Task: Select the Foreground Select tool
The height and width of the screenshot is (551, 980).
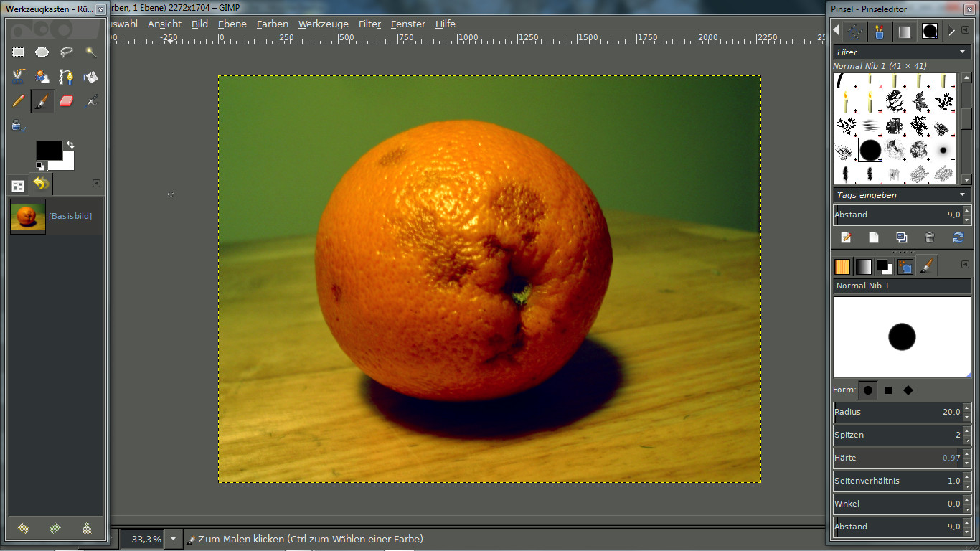Action: [x=42, y=76]
